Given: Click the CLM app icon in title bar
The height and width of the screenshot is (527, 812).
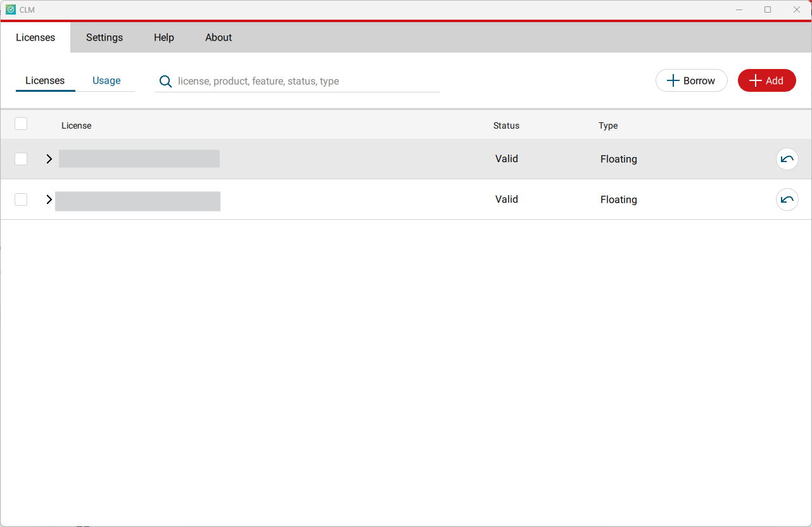Looking at the screenshot, I should coord(11,10).
